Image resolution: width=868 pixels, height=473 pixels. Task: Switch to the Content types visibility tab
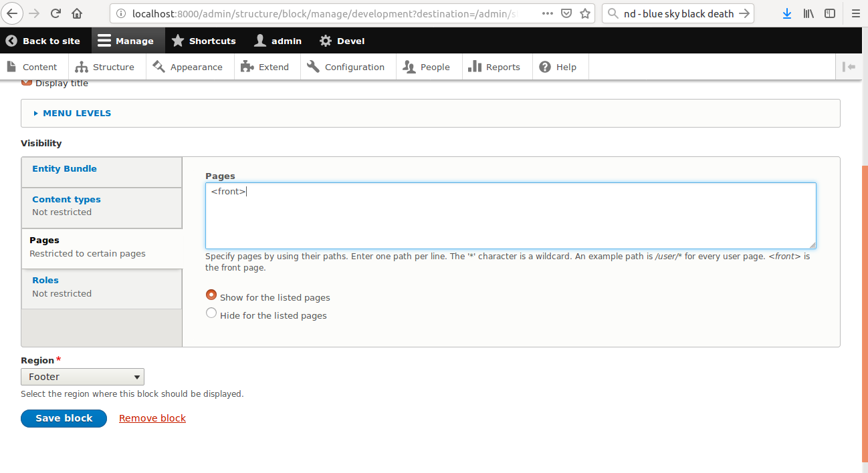tap(66, 199)
